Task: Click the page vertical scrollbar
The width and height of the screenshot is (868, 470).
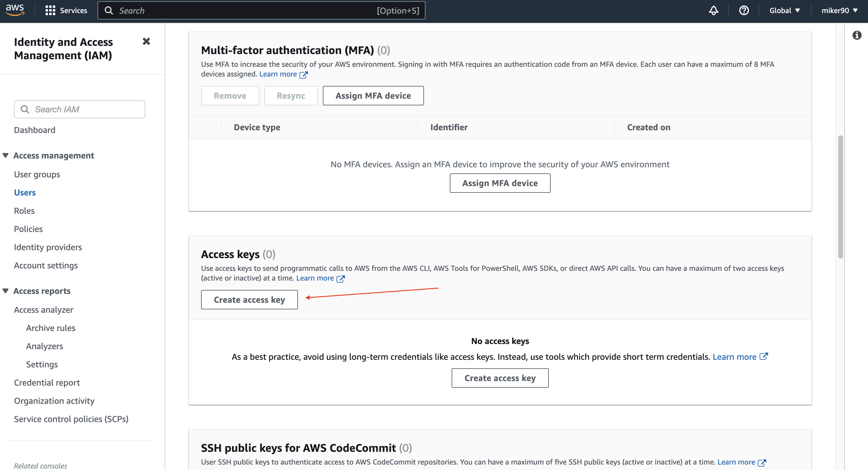Action: [840, 197]
